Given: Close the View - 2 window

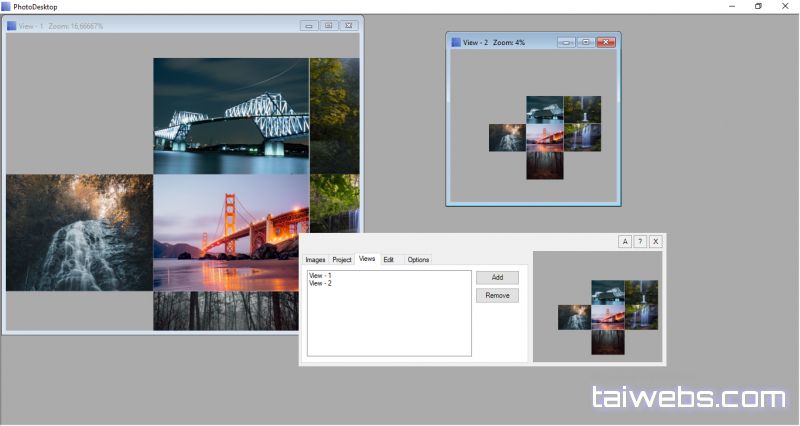Looking at the screenshot, I should [x=606, y=42].
